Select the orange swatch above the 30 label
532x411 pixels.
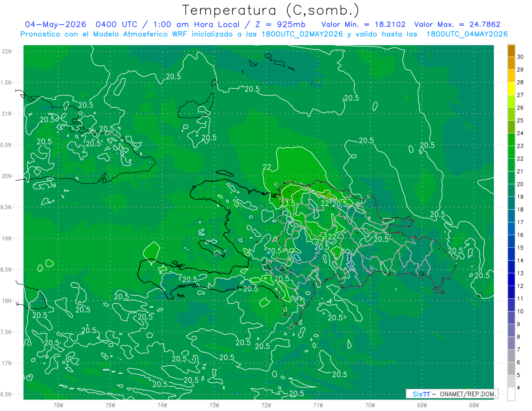point(511,51)
